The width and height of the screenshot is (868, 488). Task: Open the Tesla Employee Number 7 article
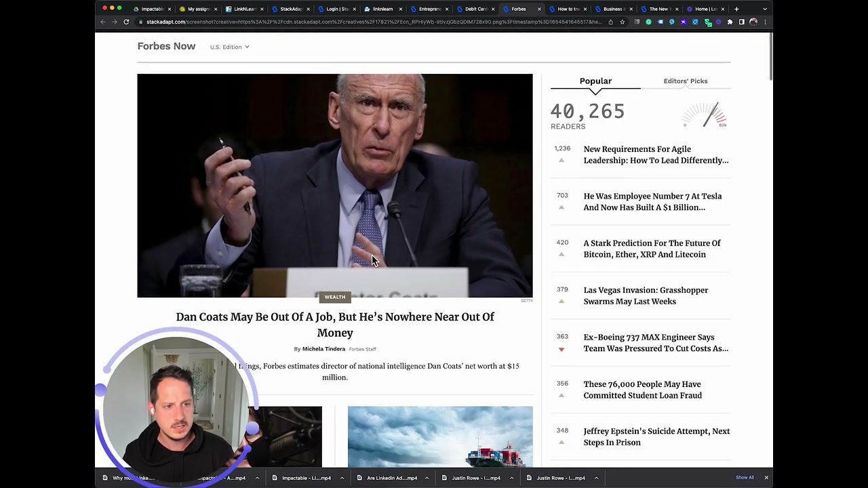tap(652, 202)
